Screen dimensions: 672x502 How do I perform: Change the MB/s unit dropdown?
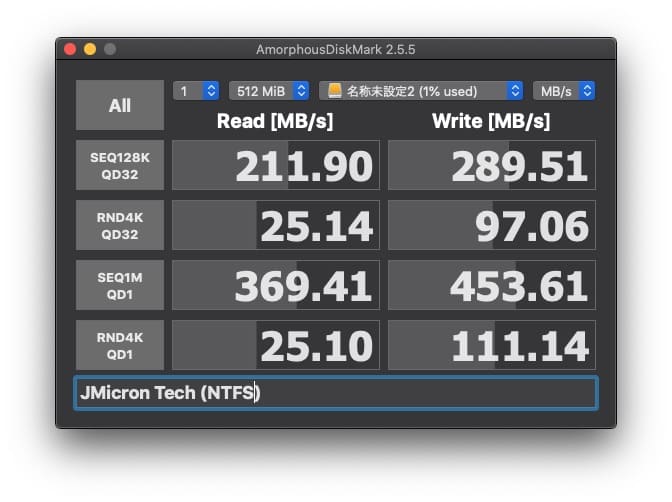[x=564, y=91]
